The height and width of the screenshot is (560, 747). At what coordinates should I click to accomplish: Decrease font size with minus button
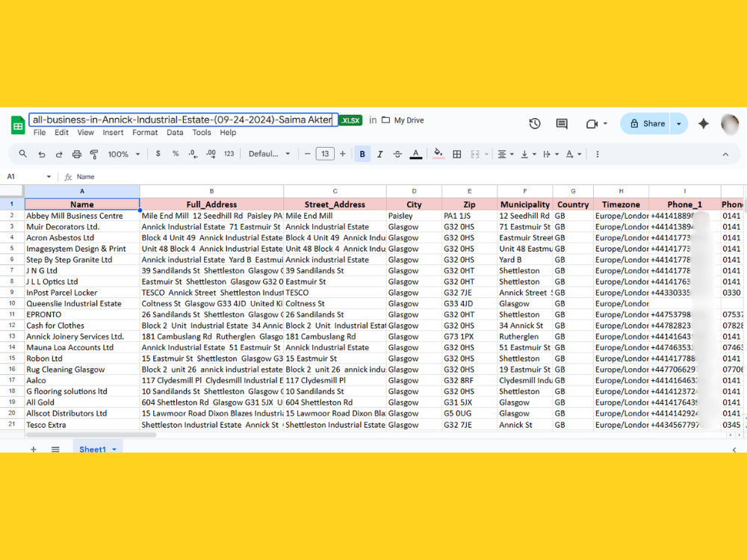coord(307,154)
